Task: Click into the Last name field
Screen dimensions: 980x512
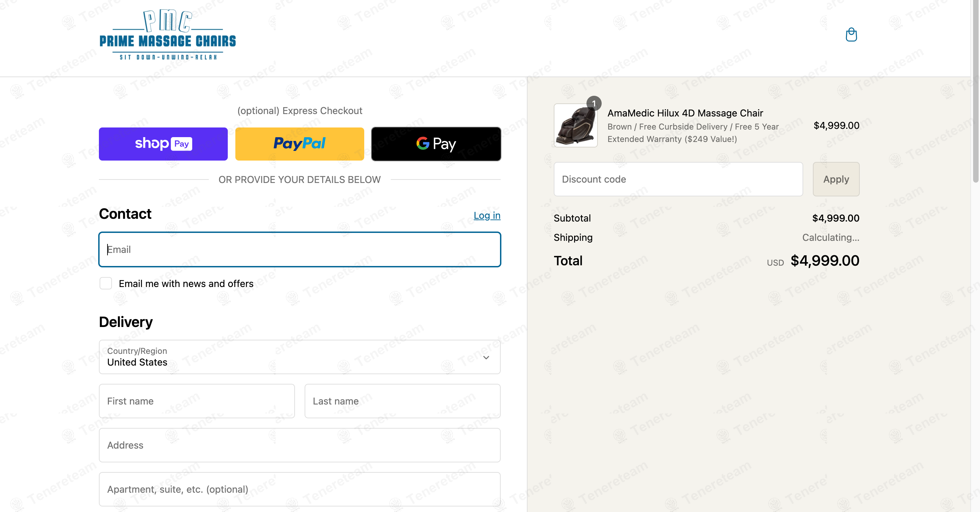Action: click(x=402, y=401)
